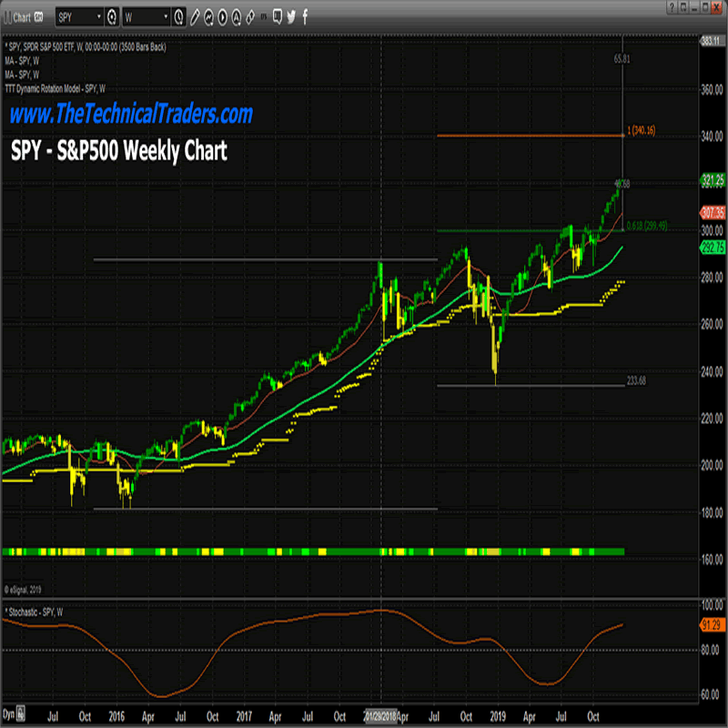Share chart via Twitter icon
This screenshot has height=728, width=728.
(x=291, y=17)
